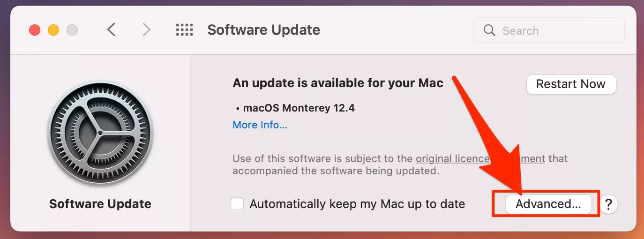Click the Software Update window title
The height and width of the screenshot is (239, 644).
point(263,30)
